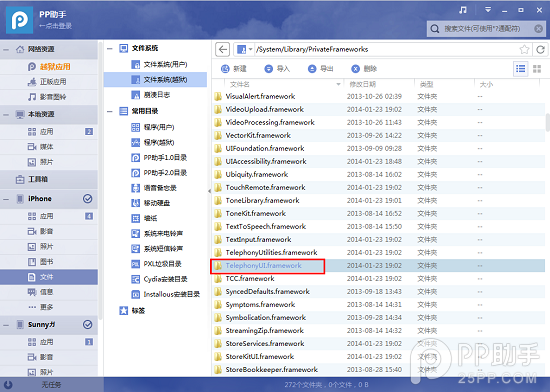Collapse the 常用目录 tree node
550x392 pixels.
(x=110, y=111)
